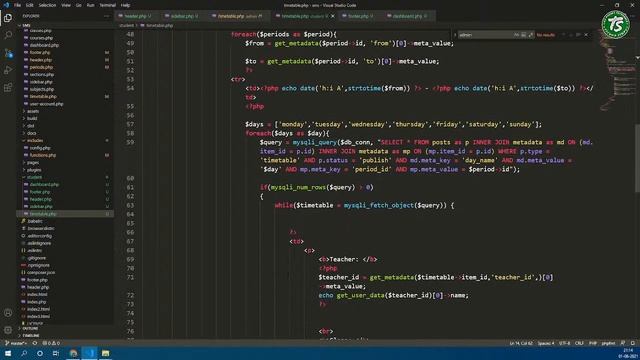Open functions.php in includes folder

[42, 155]
